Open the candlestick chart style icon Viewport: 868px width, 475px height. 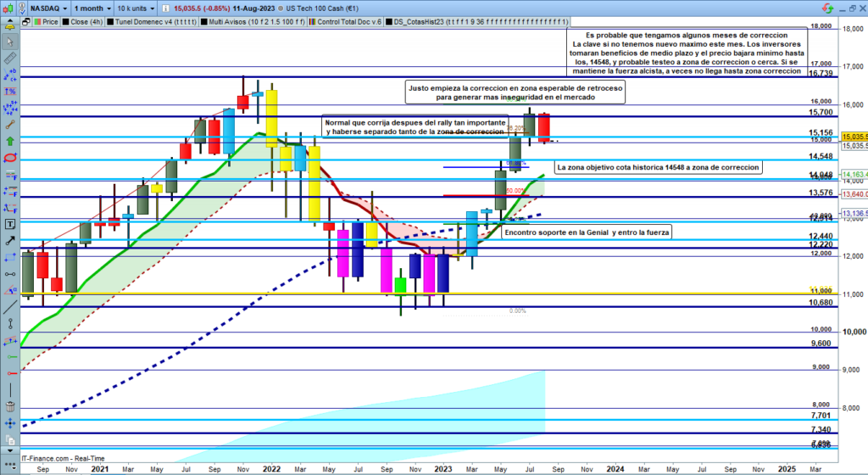8,8
